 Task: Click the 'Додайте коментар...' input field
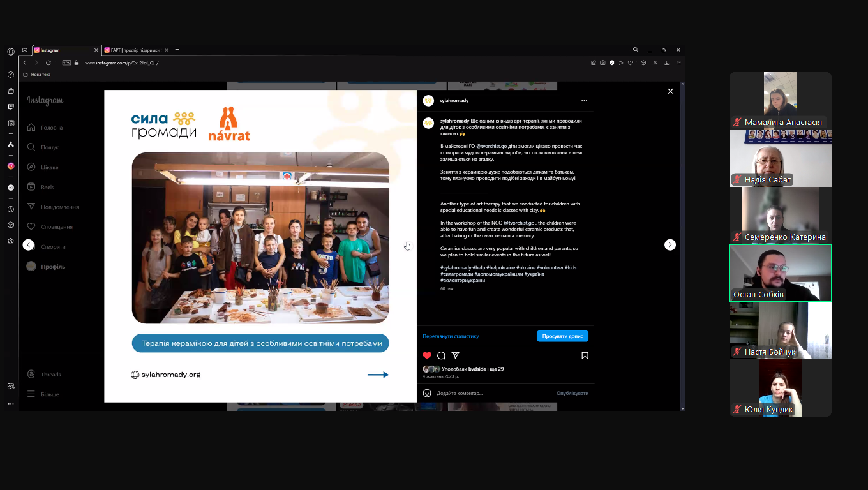coord(491,393)
